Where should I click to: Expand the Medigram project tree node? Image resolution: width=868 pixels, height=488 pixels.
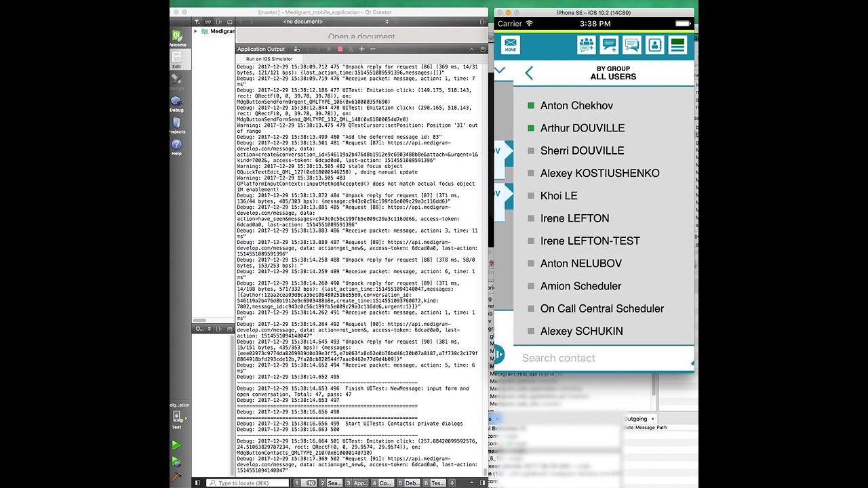pos(196,31)
